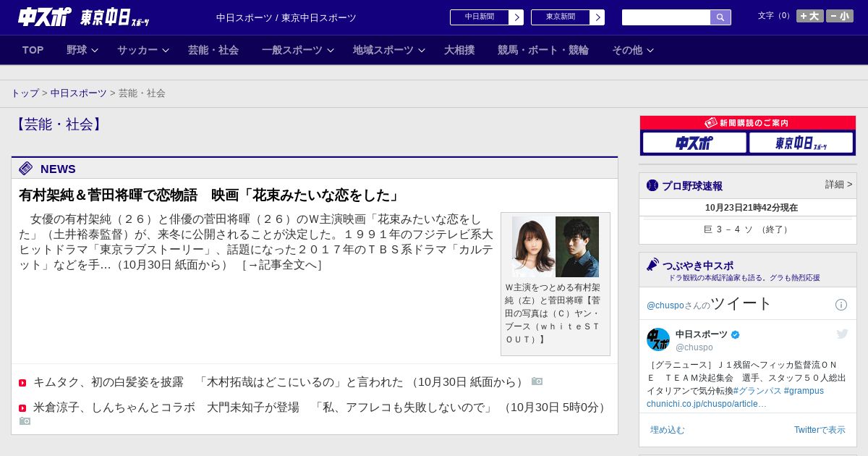
Task: Click the NEWS section ticket icon
Action: 26,169
